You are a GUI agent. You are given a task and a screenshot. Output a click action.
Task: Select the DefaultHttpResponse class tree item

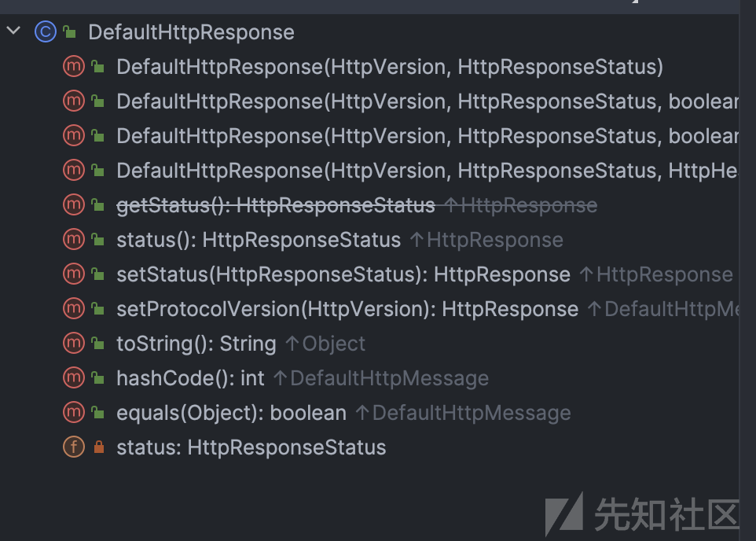(x=191, y=32)
